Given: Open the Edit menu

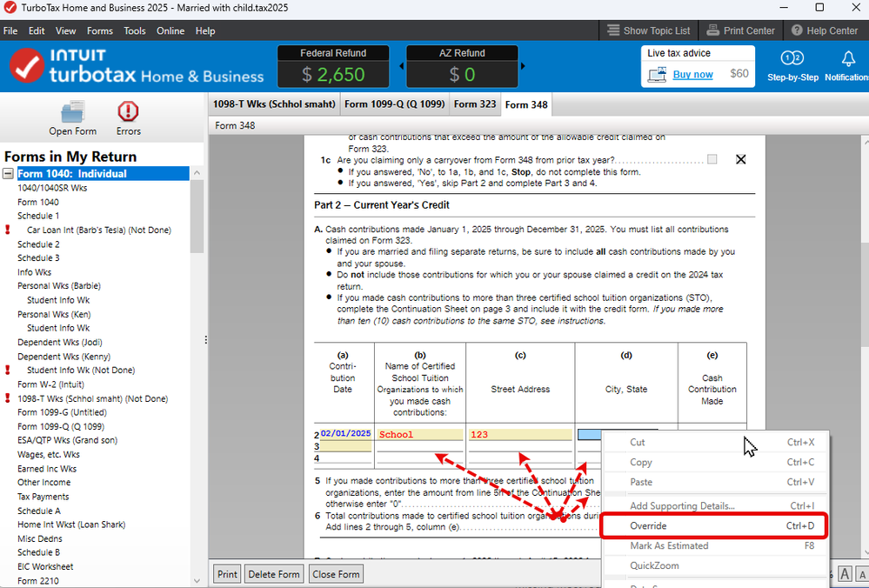Looking at the screenshot, I should tap(37, 31).
